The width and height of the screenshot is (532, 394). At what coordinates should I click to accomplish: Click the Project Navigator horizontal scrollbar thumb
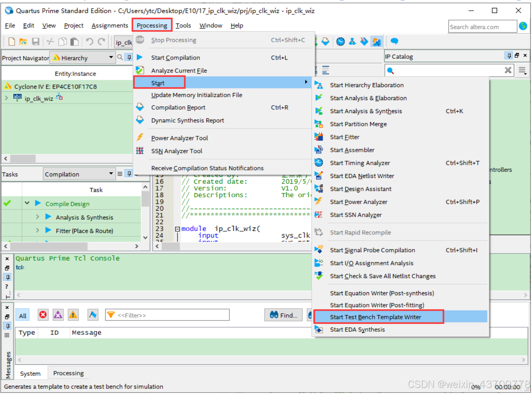click(23, 158)
